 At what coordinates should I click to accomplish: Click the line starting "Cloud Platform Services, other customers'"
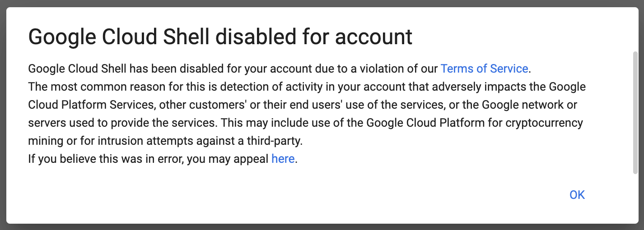[x=303, y=105]
